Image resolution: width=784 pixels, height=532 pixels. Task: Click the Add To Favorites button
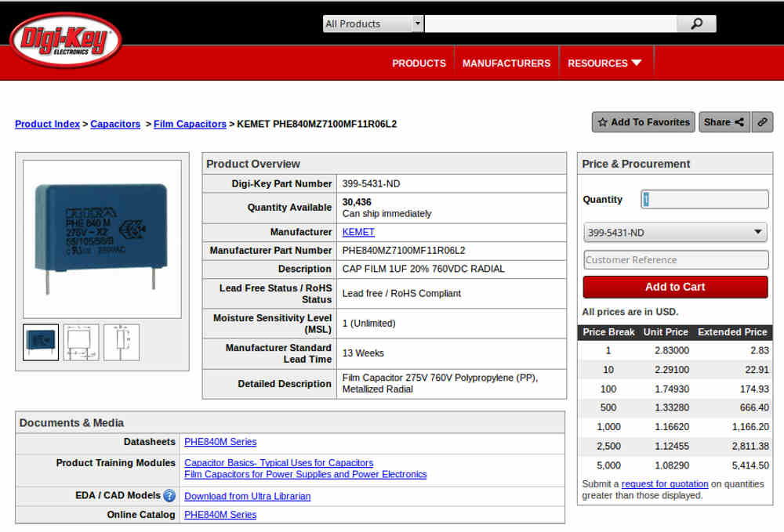(644, 122)
